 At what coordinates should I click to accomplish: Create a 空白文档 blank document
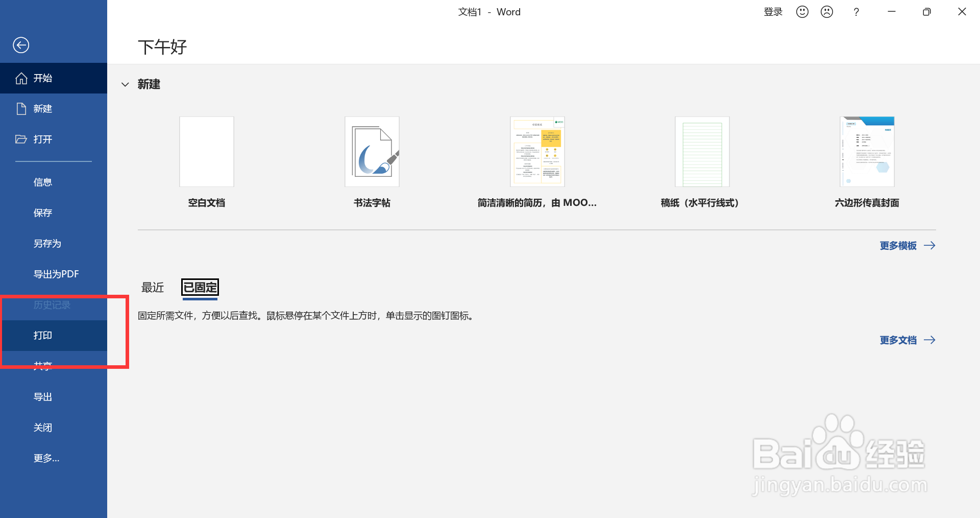click(x=206, y=152)
